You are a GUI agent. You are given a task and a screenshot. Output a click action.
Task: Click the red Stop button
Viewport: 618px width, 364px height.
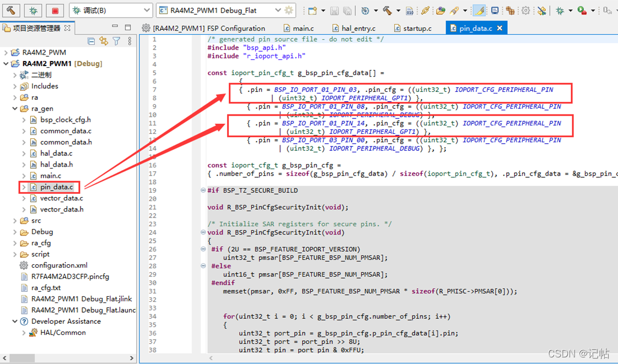coord(55,10)
